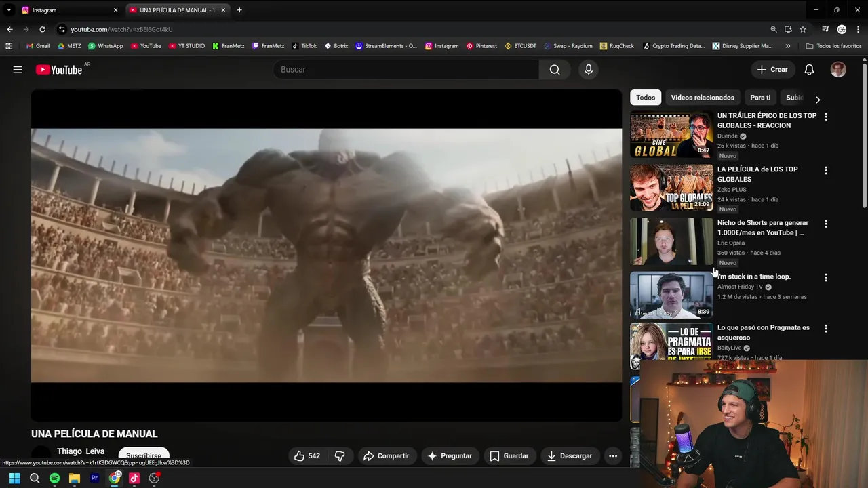Image resolution: width=868 pixels, height=488 pixels.
Task: Open Windows taskbar search
Action: pos(35,478)
